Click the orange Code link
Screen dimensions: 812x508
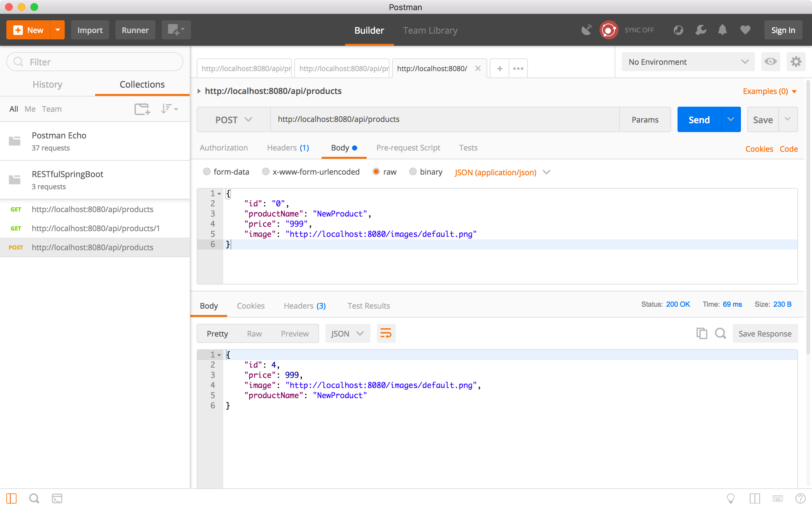click(x=789, y=149)
